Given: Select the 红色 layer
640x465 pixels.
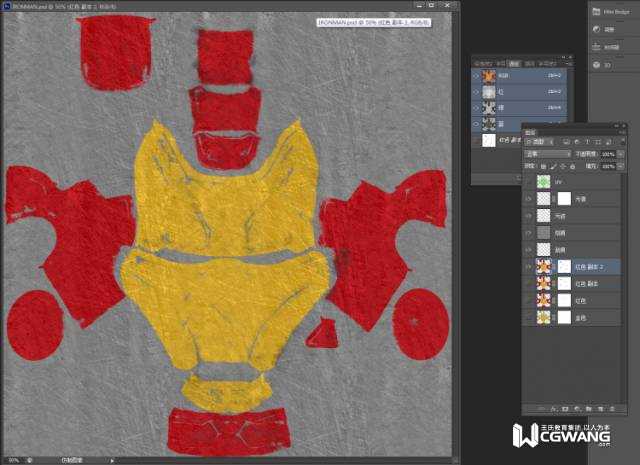Looking at the screenshot, I should pyautogui.click(x=572, y=301).
